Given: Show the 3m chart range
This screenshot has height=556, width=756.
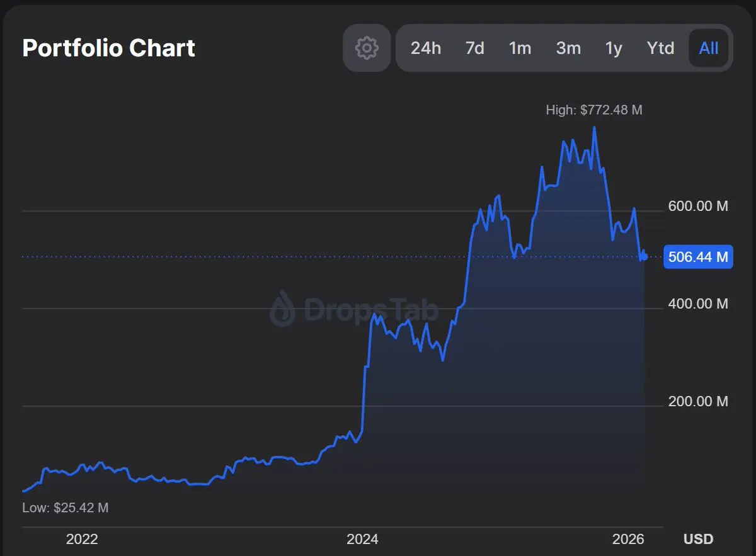Looking at the screenshot, I should point(568,48).
